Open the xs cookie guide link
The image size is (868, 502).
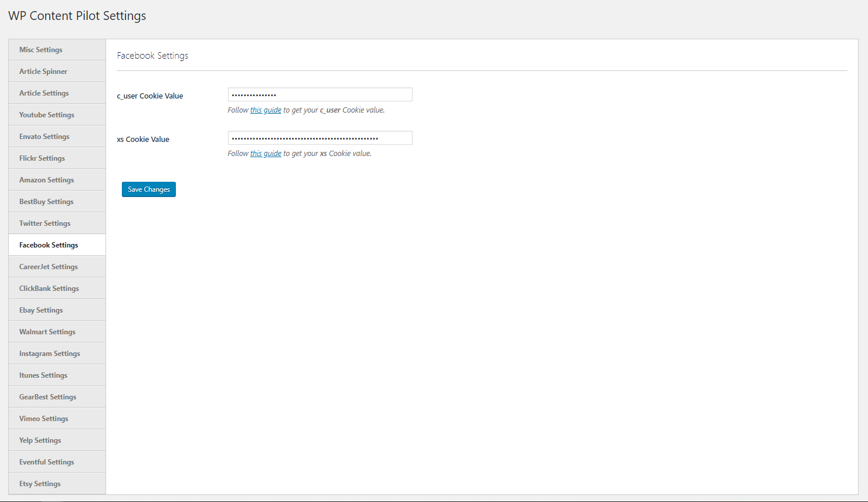click(265, 153)
